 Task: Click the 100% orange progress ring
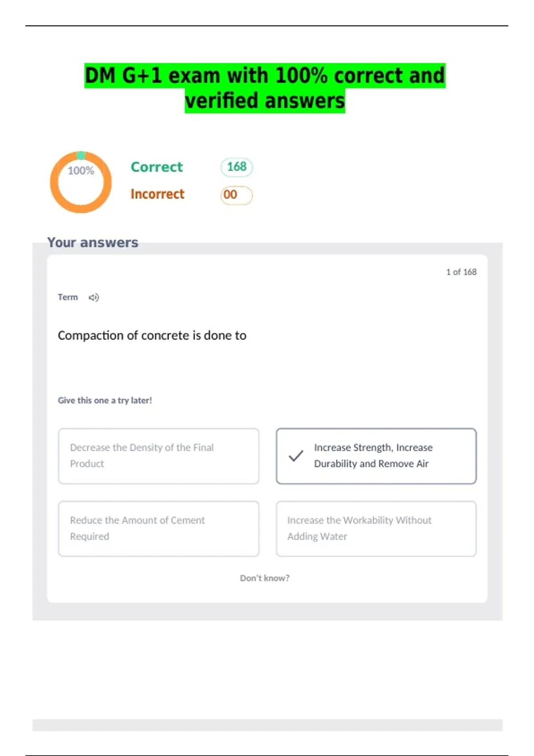click(81, 182)
